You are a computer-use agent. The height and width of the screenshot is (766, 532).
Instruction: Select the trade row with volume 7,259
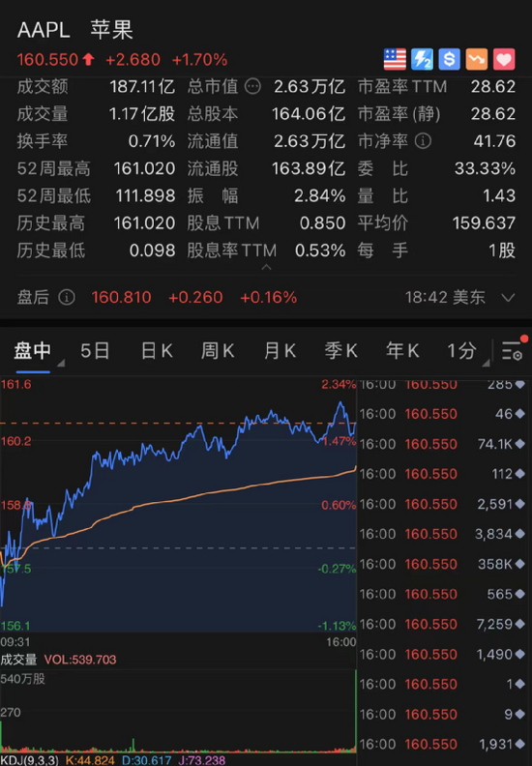click(443, 625)
